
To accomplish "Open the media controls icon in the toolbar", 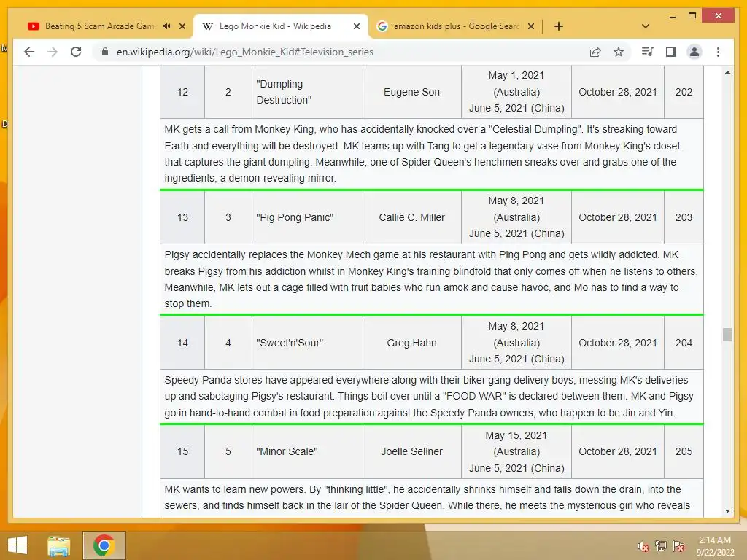I will (648, 52).
